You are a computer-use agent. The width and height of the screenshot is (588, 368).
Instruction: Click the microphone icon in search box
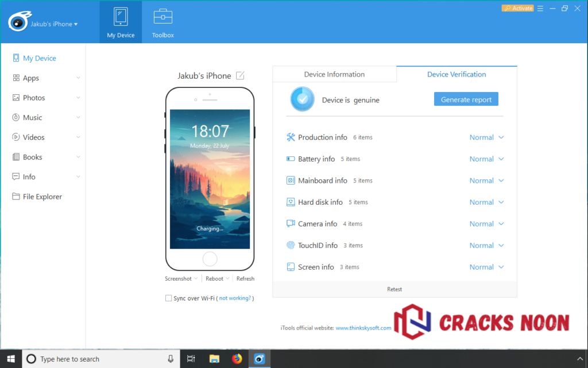click(171, 359)
